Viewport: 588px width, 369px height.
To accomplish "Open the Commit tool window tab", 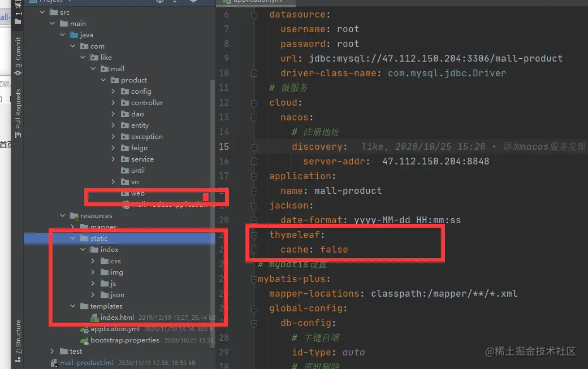I will point(18,56).
